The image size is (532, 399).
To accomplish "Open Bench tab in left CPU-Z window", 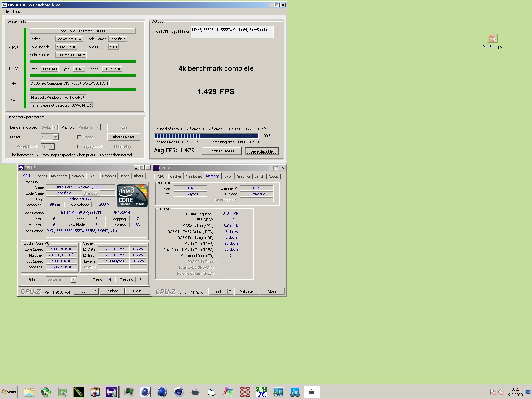I will coord(125,176).
